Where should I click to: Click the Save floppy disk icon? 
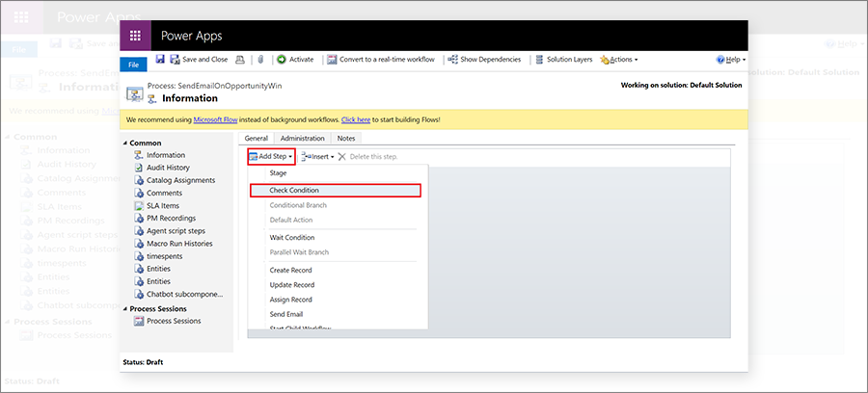pyautogui.click(x=160, y=59)
